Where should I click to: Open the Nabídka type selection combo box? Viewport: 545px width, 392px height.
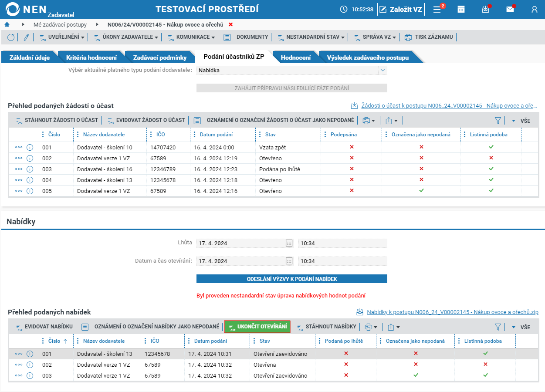coord(291,70)
